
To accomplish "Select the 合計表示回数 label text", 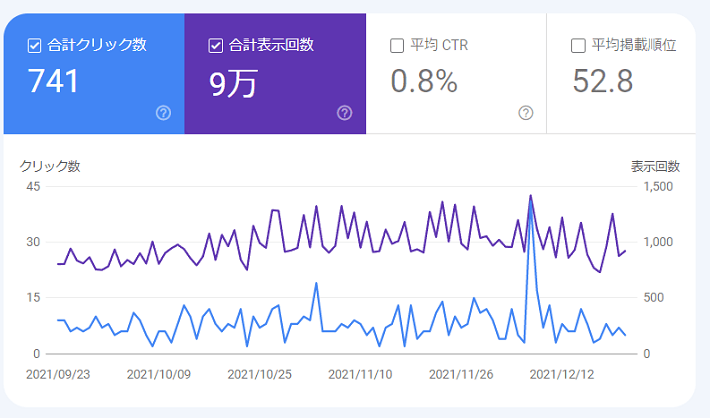I will point(271,45).
